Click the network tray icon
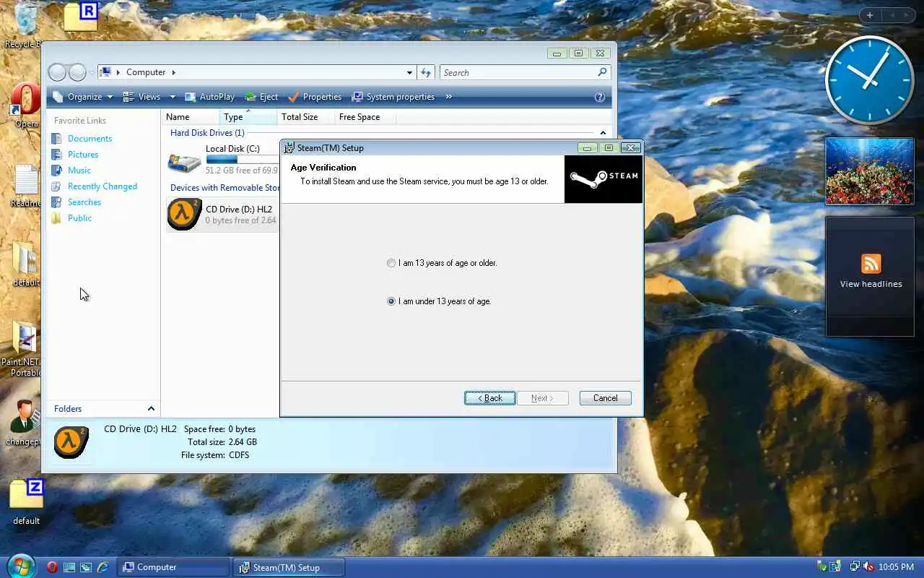The width and height of the screenshot is (924, 578). tap(855, 567)
